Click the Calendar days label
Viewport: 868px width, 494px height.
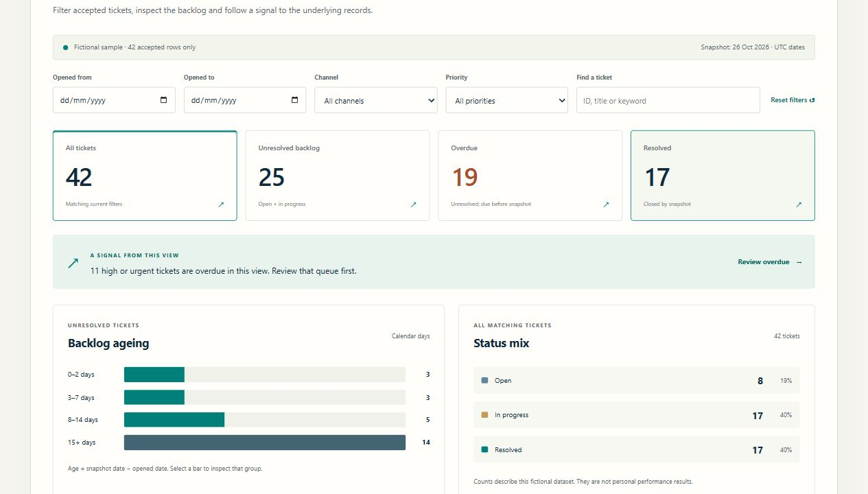tap(411, 336)
